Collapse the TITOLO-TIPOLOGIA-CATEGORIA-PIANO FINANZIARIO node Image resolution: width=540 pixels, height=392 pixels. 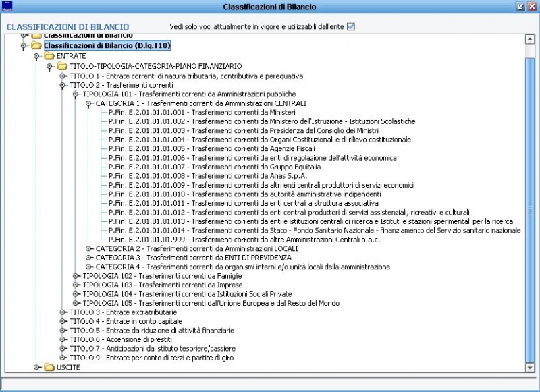tap(49, 66)
